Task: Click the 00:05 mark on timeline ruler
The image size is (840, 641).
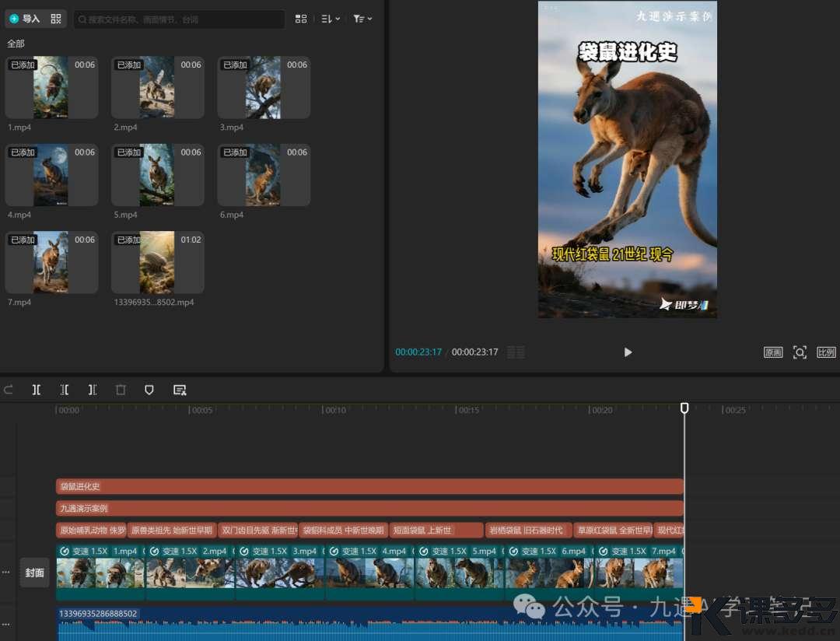Action: point(202,410)
